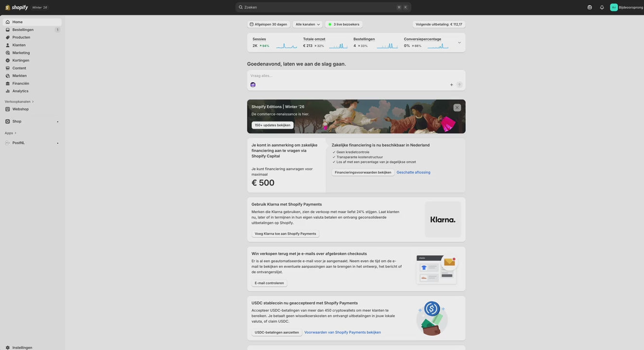Image resolution: width=644 pixels, height=350 pixels.
Task: Open the Totale omzet metric
Action: pos(325,42)
